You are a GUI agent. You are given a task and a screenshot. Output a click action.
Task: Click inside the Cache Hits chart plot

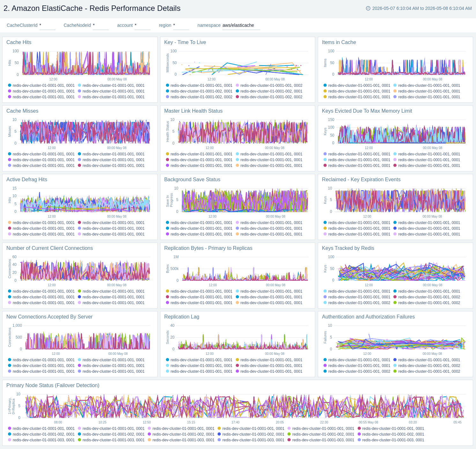[x=86, y=63]
